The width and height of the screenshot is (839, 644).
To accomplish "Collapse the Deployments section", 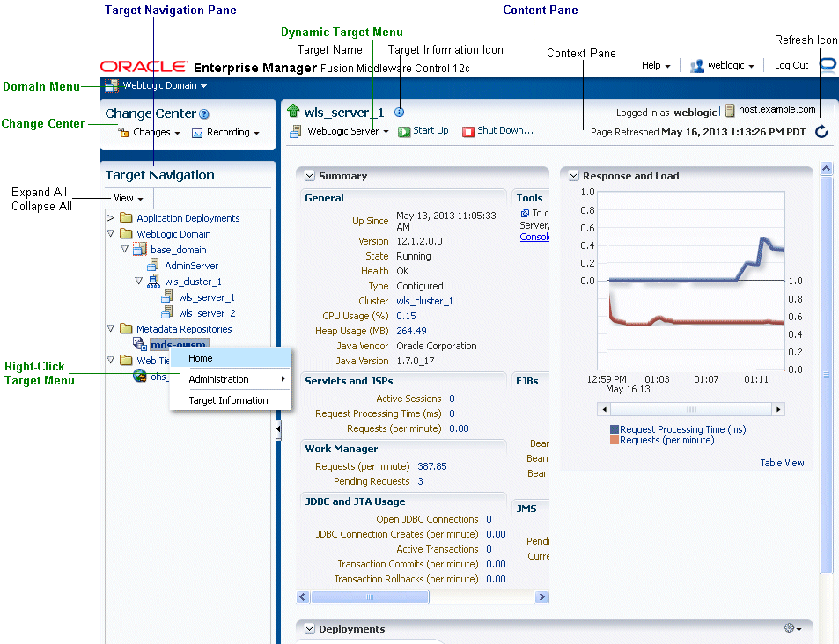I will point(309,628).
